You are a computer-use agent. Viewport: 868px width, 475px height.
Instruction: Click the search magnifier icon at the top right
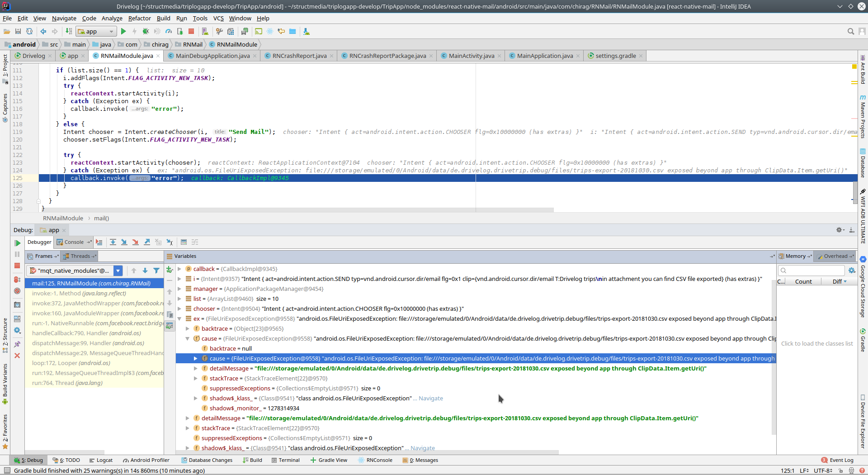[x=850, y=31]
